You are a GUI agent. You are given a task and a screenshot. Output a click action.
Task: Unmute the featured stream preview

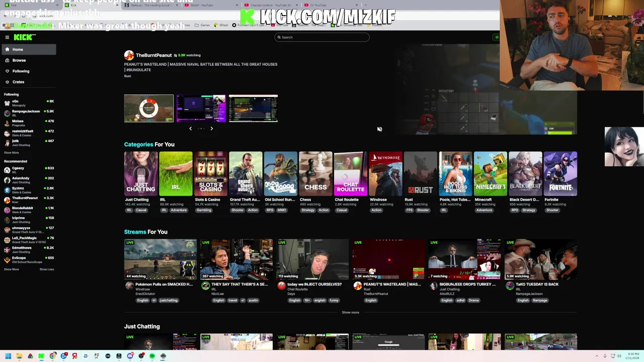click(x=379, y=129)
